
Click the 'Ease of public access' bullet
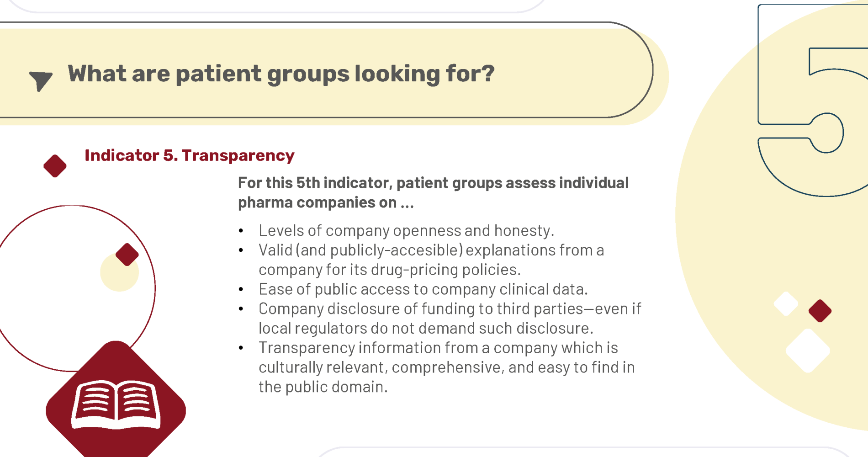tap(423, 289)
